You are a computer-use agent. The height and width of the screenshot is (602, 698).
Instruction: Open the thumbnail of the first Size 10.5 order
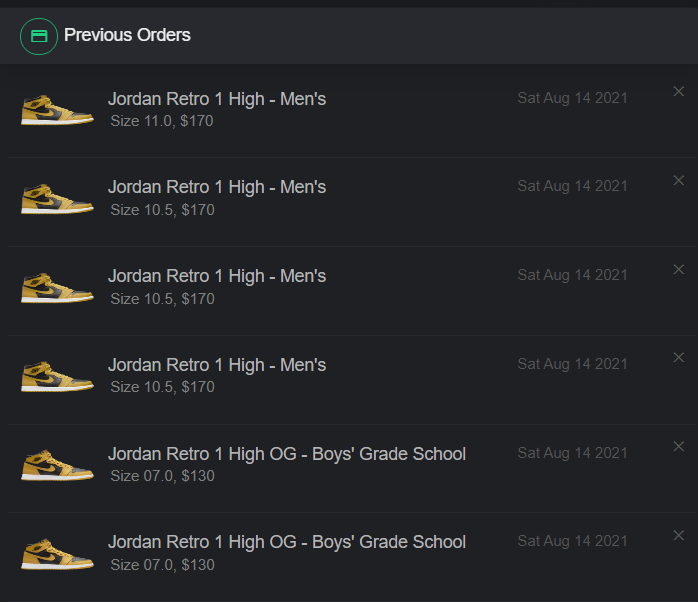click(x=57, y=199)
